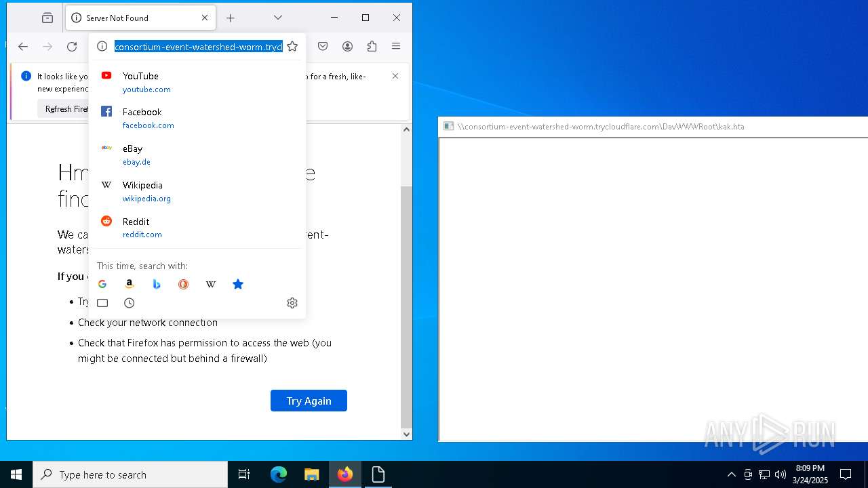
Task: Select Facebook suggestion in dropdown
Action: pos(197,118)
